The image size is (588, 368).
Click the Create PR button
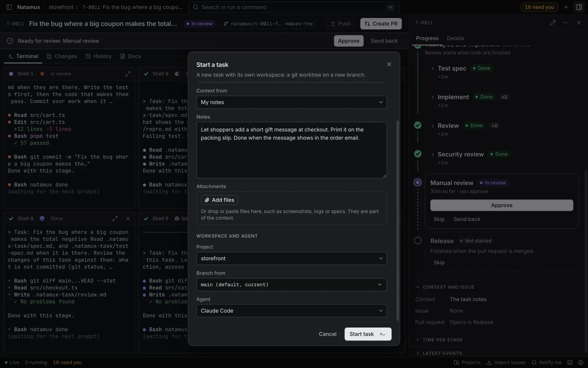[381, 24]
